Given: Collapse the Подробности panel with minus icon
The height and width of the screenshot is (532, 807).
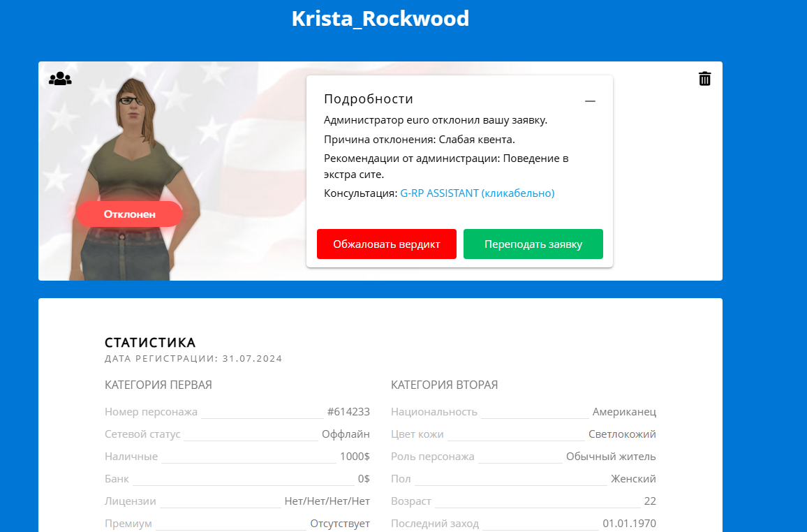Looking at the screenshot, I should coord(590,101).
